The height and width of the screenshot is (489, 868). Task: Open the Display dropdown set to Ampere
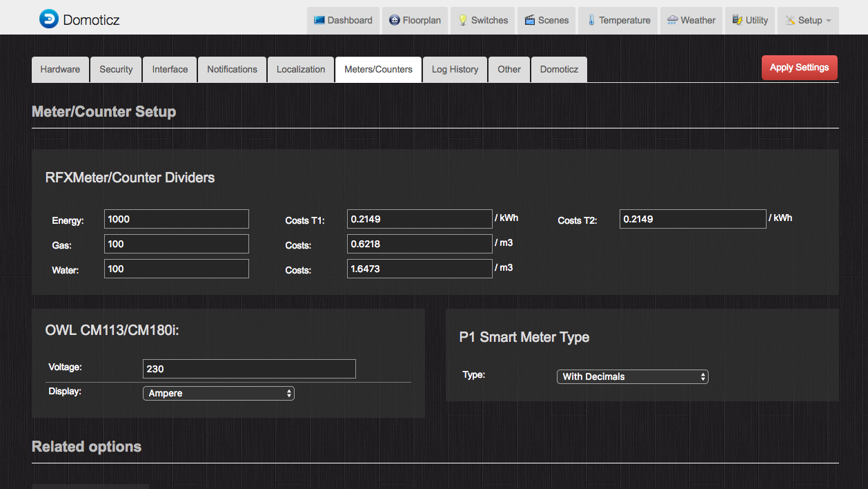click(219, 393)
